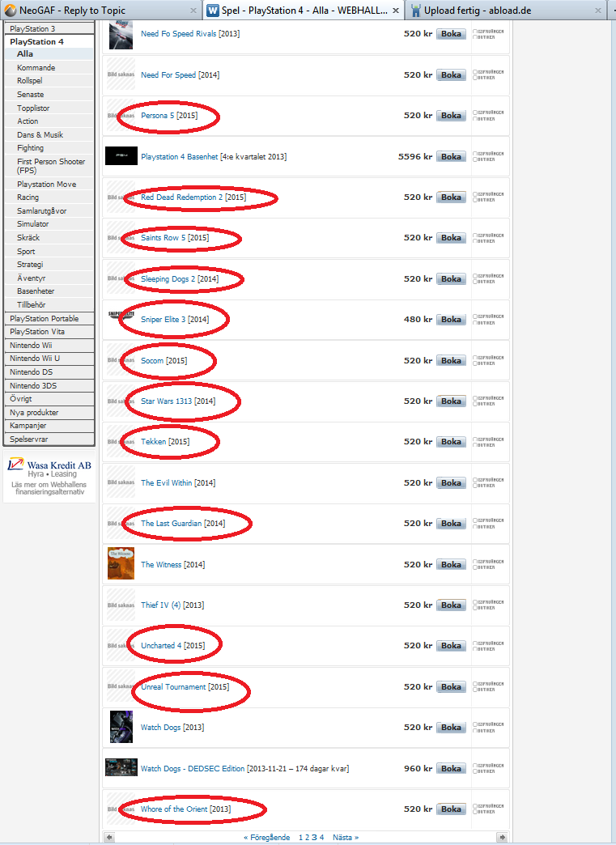Click the Butiker stock indicator for Tekken

coord(484,444)
